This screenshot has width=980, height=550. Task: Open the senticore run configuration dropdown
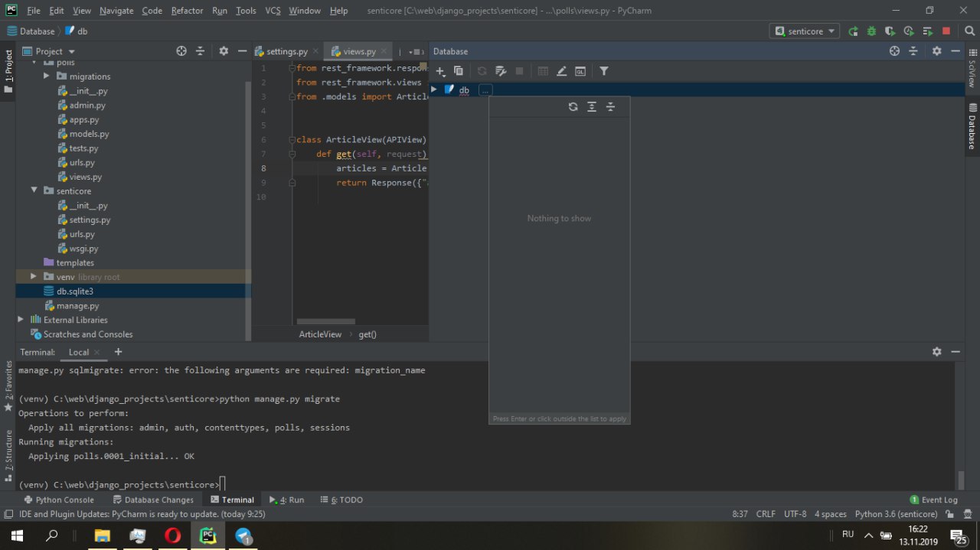coord(804,31)
